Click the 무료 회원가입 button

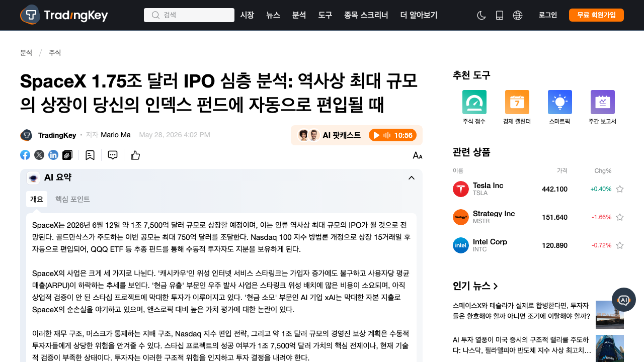[x=596, y=15]
